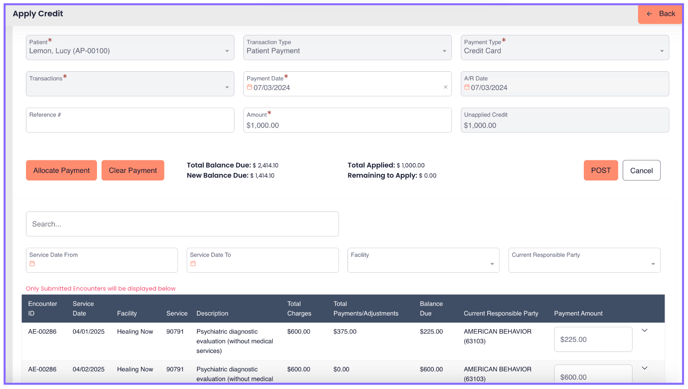Expand the 04/02/2025 encounter row chevron
Image resolution: width=688 pixels, height=389 pixels.
coord(645,368)
